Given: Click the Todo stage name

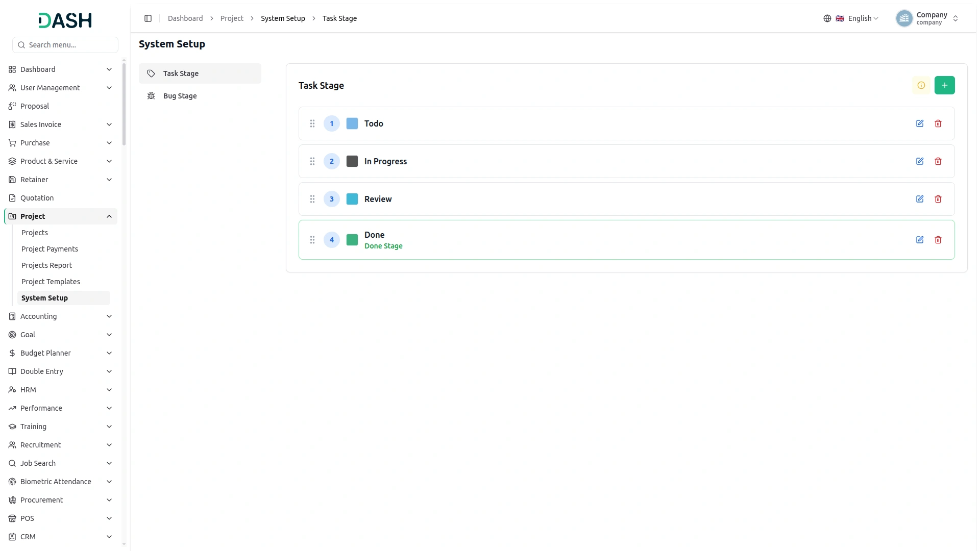Looking at the screenshot, I should coord(374,123).
